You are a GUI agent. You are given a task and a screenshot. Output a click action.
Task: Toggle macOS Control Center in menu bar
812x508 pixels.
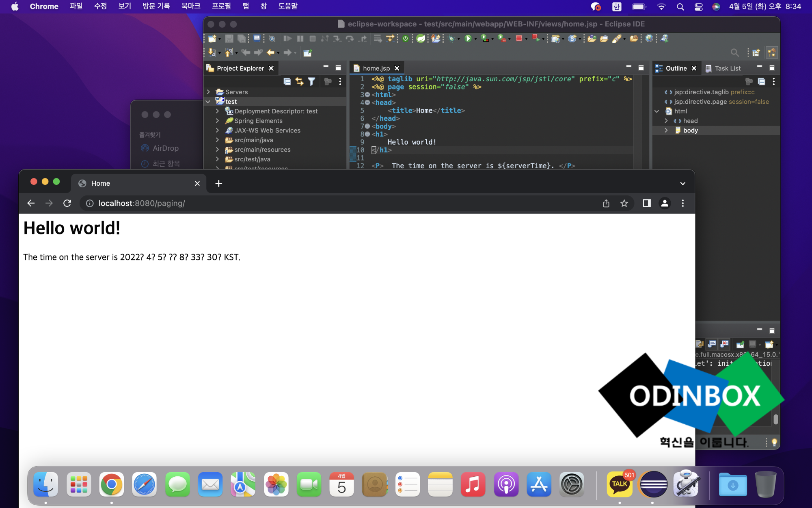click(698, 7)
